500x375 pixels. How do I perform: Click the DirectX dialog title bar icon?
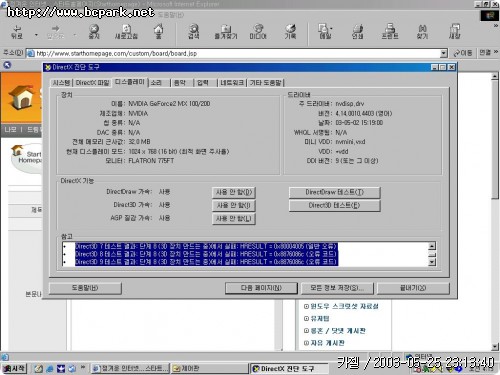click(48, 67)
